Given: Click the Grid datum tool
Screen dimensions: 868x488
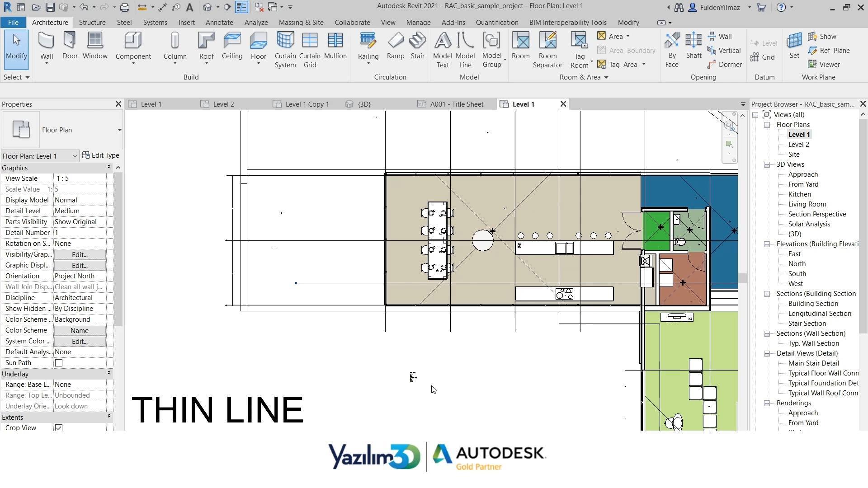Looking at the screenshot, I should coord(763,57).
